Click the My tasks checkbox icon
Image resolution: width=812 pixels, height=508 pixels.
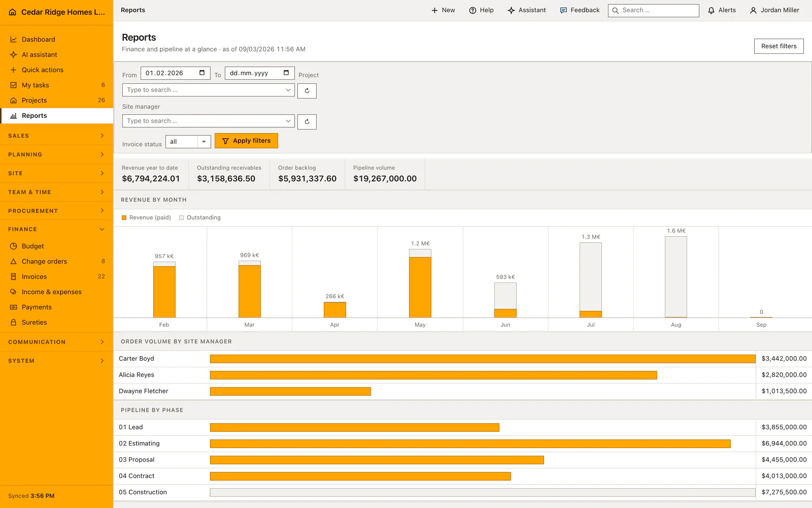14,85
